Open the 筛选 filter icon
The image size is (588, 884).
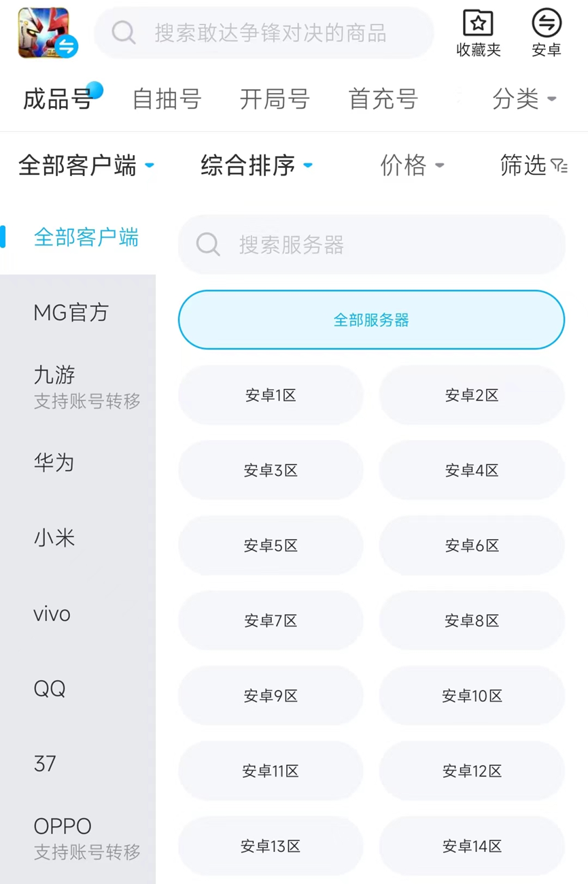click(559, 166)
